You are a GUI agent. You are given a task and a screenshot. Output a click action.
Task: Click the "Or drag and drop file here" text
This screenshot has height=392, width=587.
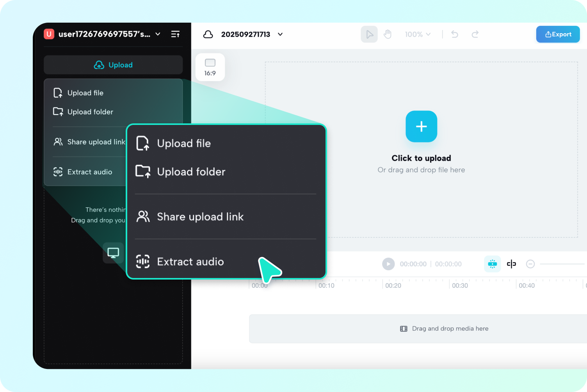[x=422, y=170]
